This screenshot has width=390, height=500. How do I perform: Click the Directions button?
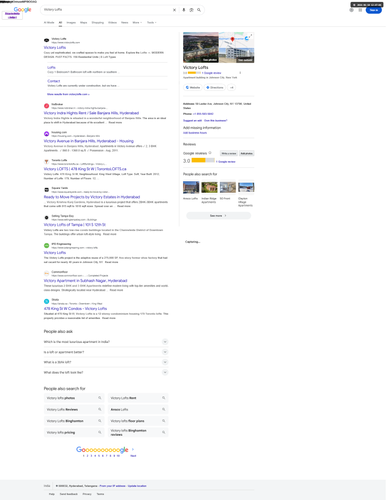click(x=215, y=87)
